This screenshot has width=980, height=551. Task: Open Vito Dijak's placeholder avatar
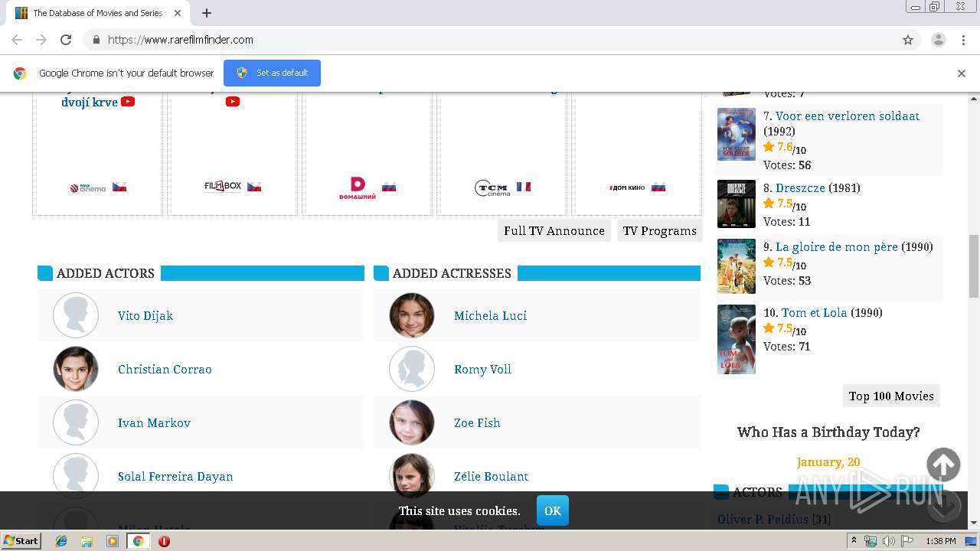click(x=76, y=315)
